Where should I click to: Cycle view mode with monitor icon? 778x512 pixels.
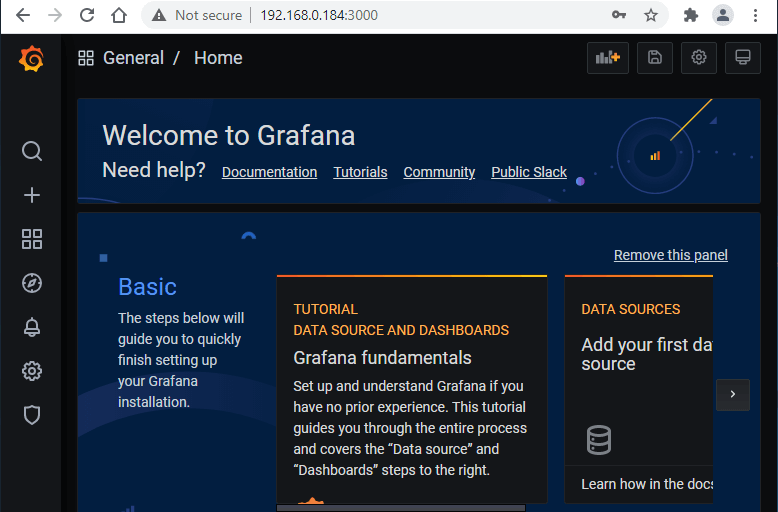click(743, 58)
